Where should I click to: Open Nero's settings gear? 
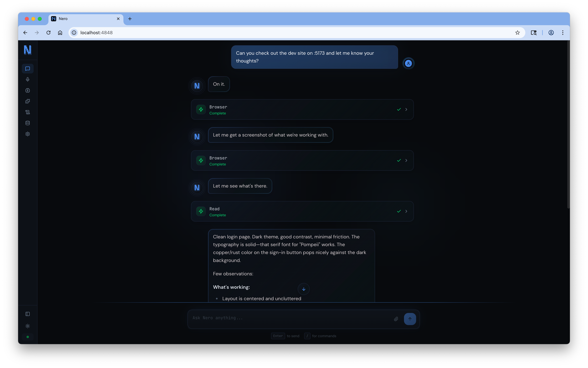coord(27,134)
